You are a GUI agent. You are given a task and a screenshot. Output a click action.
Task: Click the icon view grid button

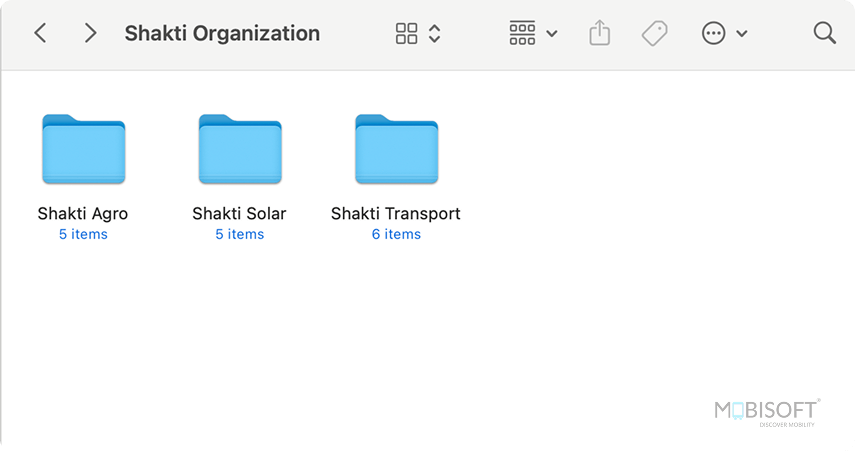[x=407, y=33]
